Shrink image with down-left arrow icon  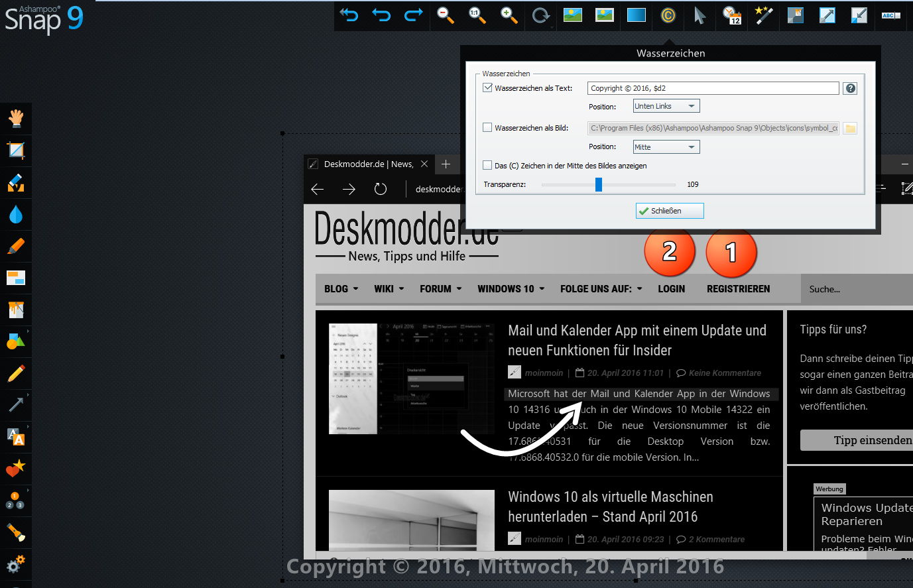point(859,15)
